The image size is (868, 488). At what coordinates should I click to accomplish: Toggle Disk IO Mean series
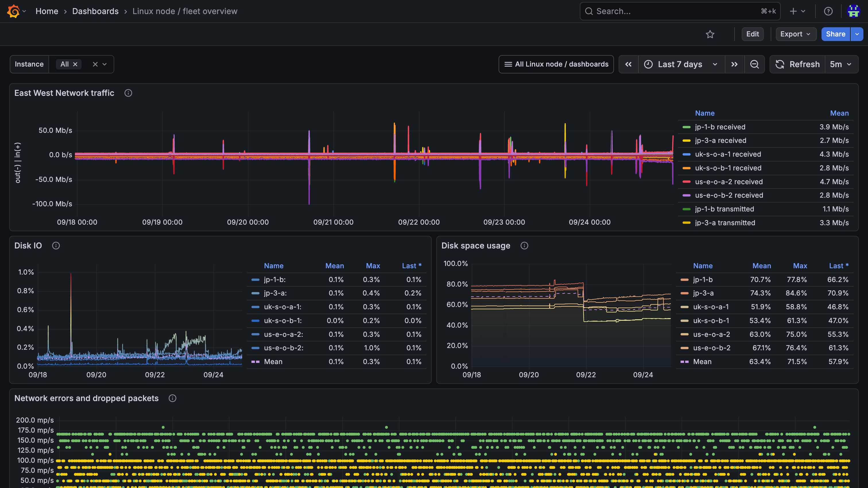click(x=273, y=362)
